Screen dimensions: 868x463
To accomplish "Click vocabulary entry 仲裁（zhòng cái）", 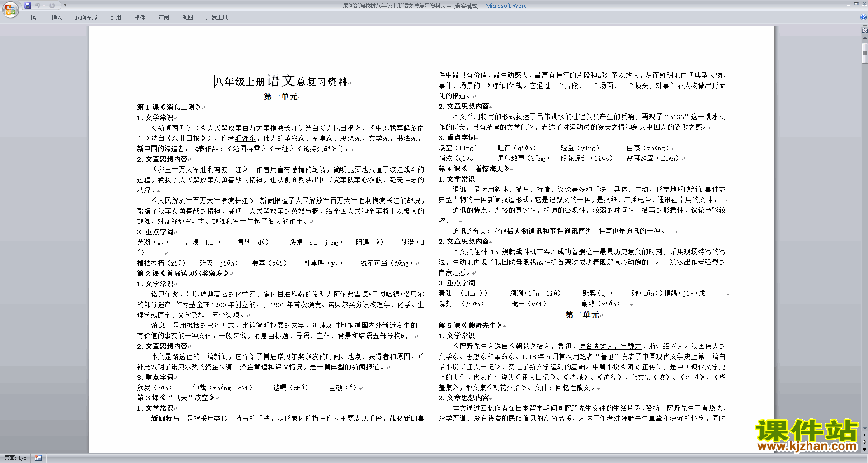I will click(x=223, y=388).
